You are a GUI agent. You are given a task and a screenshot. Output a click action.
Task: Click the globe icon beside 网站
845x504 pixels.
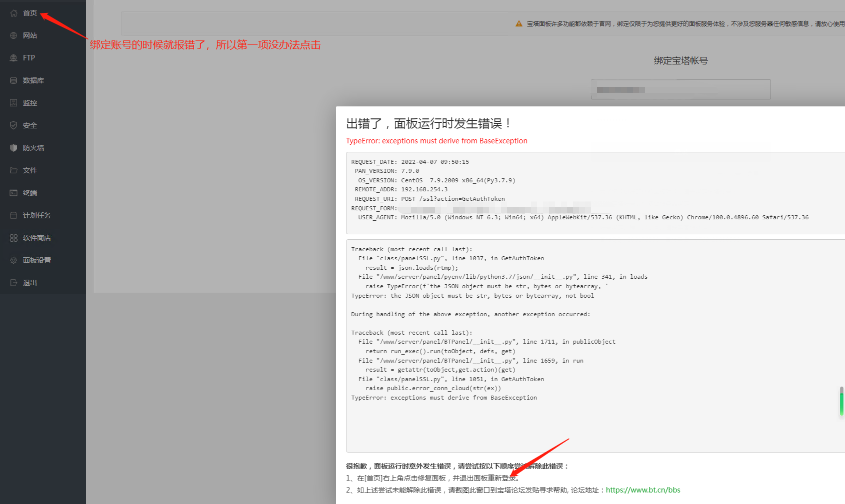13,35
